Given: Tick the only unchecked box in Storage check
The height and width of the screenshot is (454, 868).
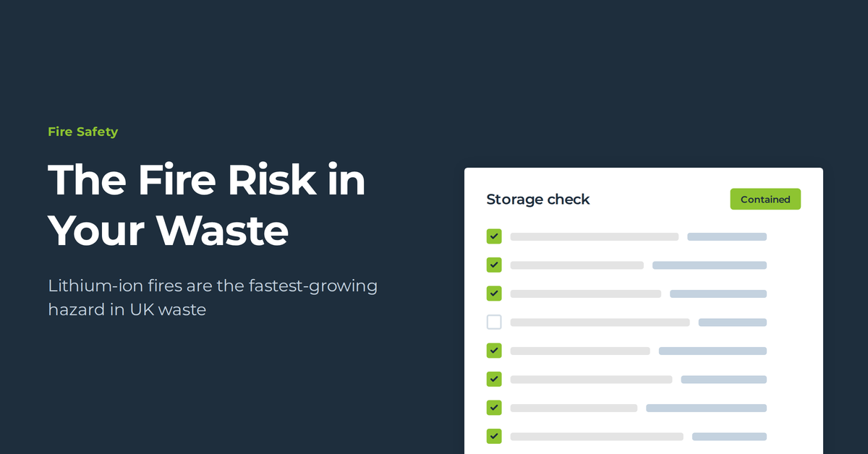Looking at the screenshot, I should point(494,322).
